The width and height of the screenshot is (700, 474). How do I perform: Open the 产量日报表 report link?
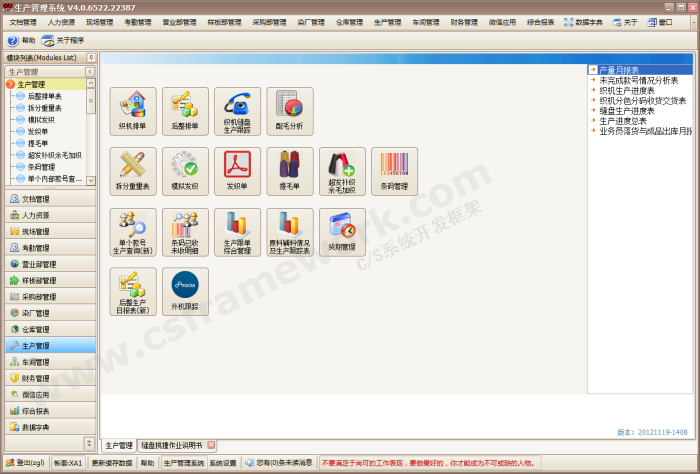coord(619,70)
